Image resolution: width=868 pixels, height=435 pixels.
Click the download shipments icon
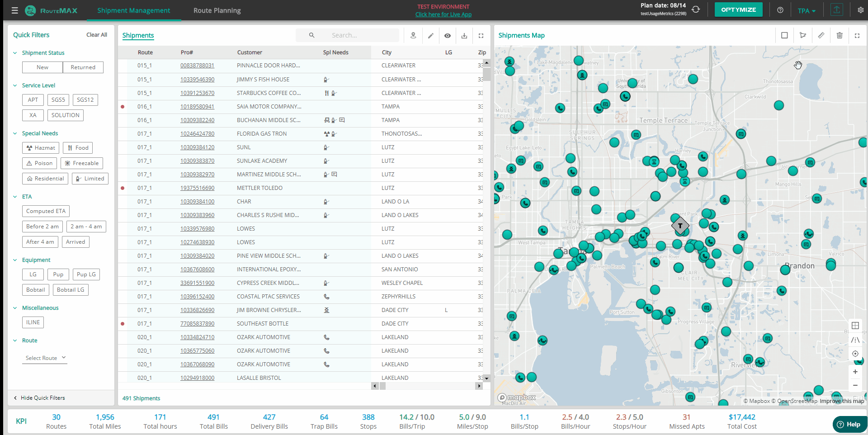(x=464, y=36)
